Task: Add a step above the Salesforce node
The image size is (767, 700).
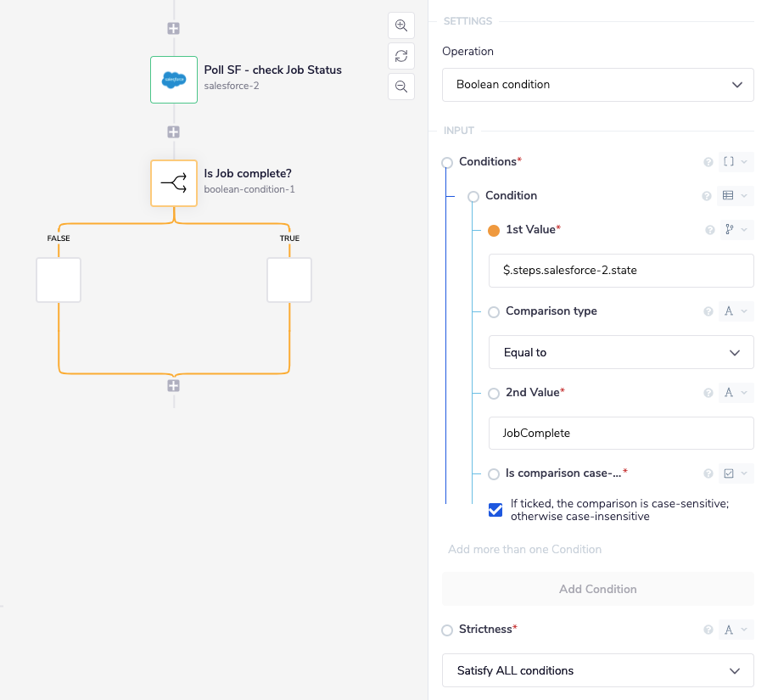Action: [173, 28]
